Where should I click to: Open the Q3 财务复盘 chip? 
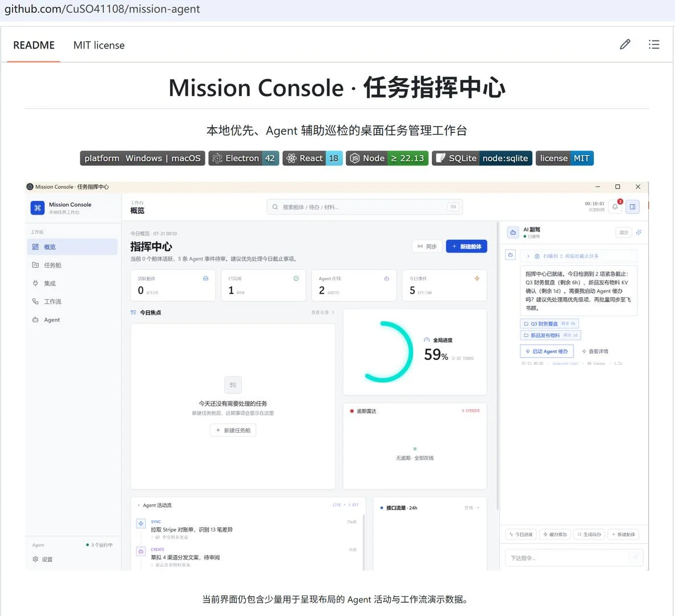tap(549, 324)
